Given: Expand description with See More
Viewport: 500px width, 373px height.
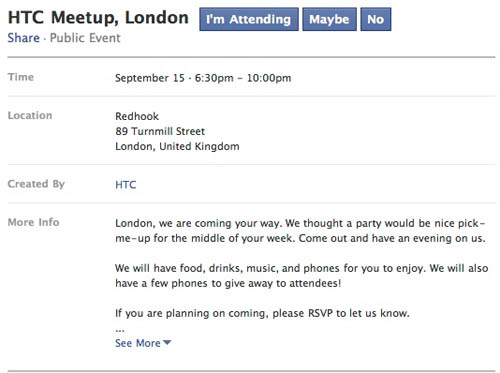Looking at the screenshot, I should [x=143, y=343].
